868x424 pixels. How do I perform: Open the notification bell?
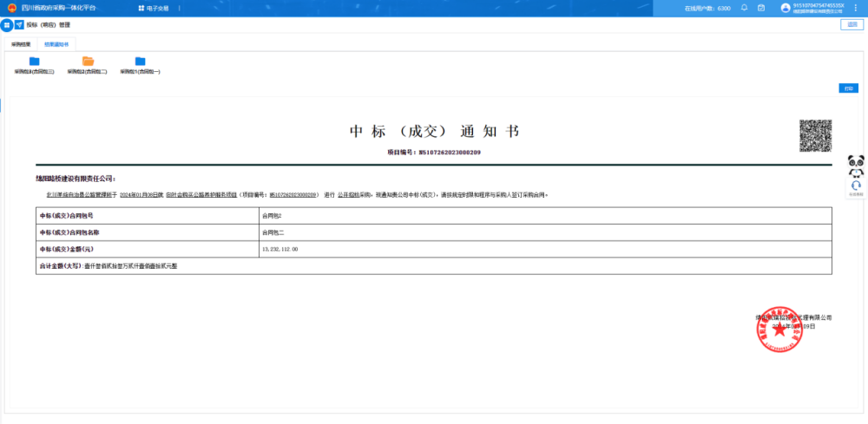(x=745, y=8)
